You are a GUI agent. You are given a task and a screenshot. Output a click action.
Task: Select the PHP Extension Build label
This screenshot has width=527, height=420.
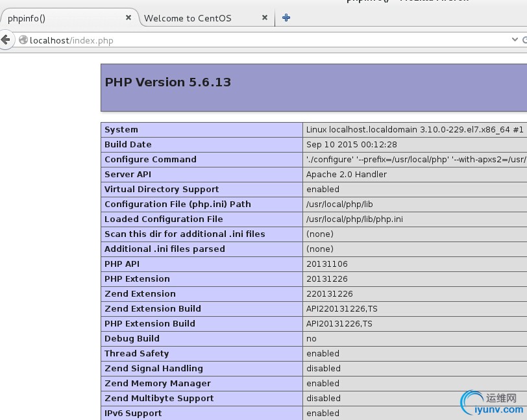click(x=149, y=323)
